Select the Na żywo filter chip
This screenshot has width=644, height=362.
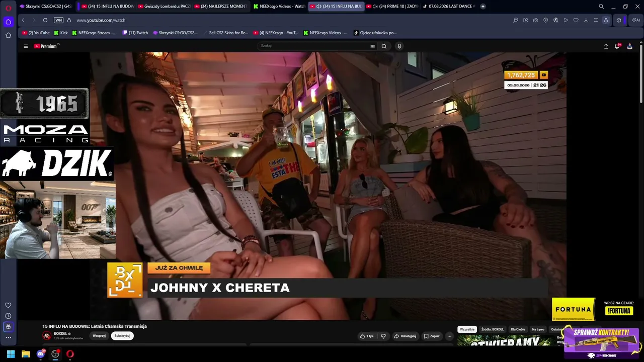pos(538,329)
